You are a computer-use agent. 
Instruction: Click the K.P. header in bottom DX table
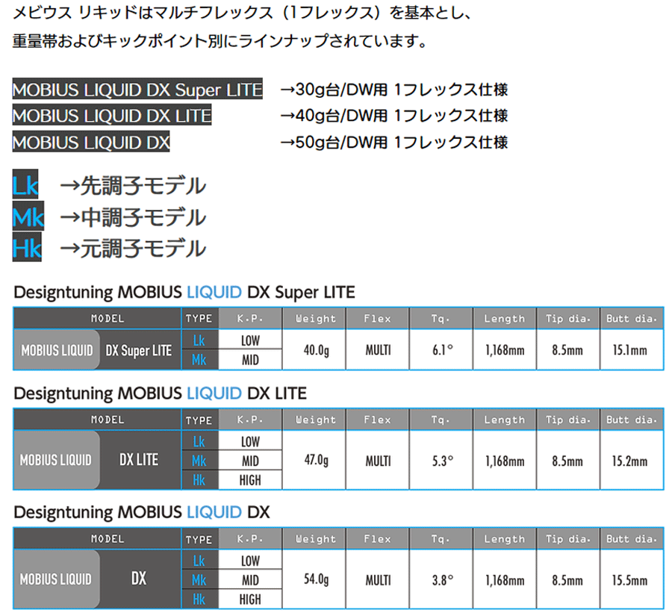coord(250,539)
